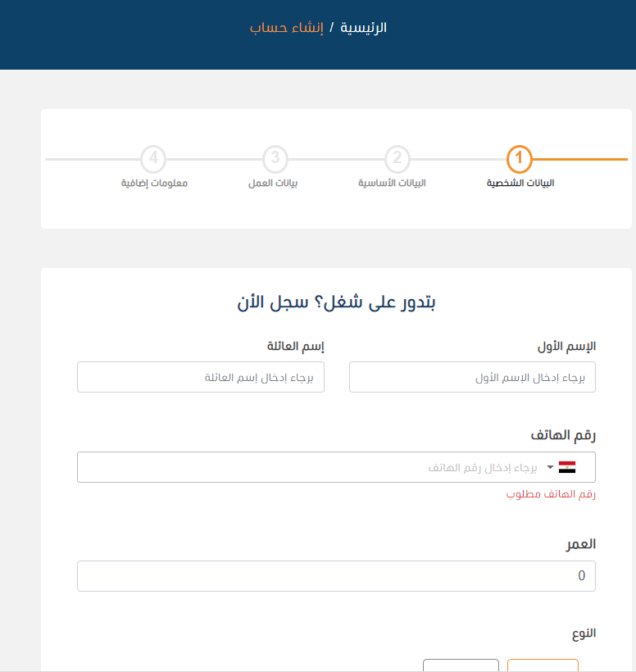Click إنشاء حساب breadcrumb text
Viewport: 636px width, 672px height.
(287, 28)
